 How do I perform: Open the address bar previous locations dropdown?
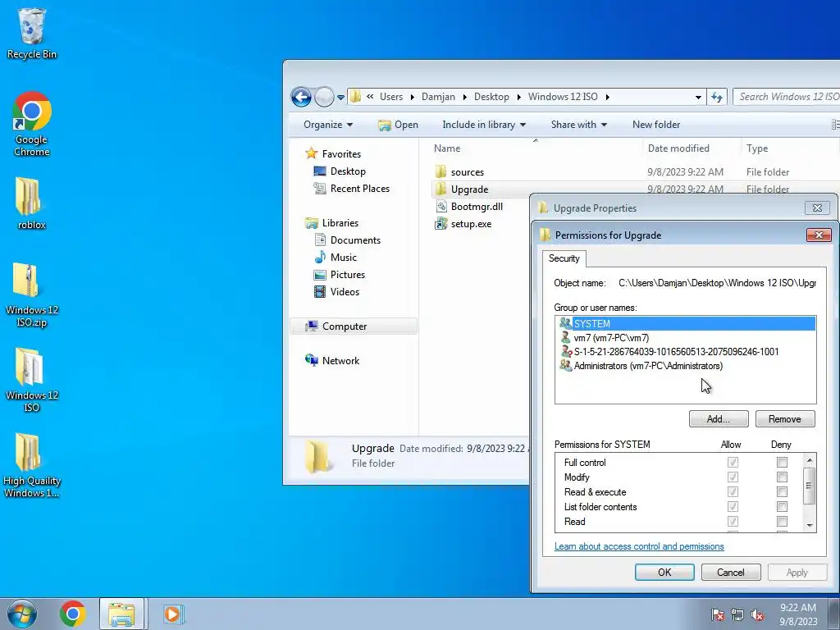pos(698,97)
